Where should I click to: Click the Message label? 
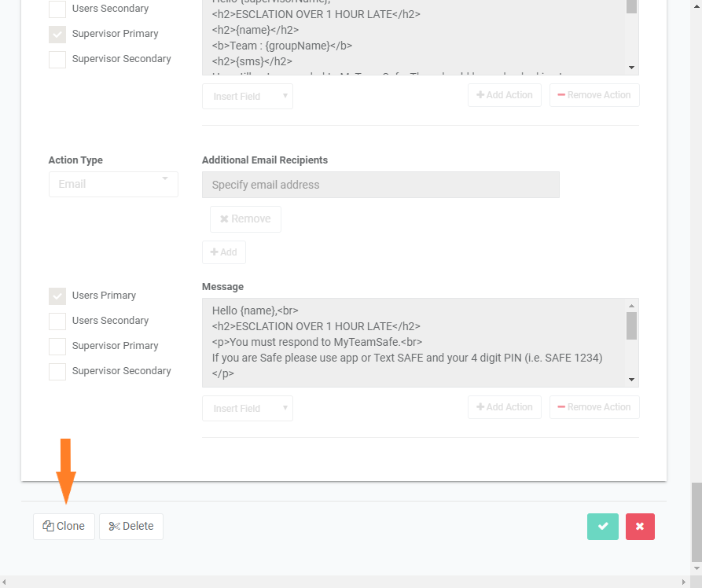(223, 287)
